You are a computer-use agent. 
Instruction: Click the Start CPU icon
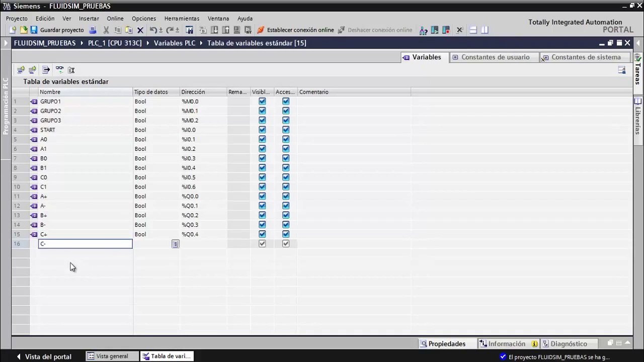coord(435,30)
